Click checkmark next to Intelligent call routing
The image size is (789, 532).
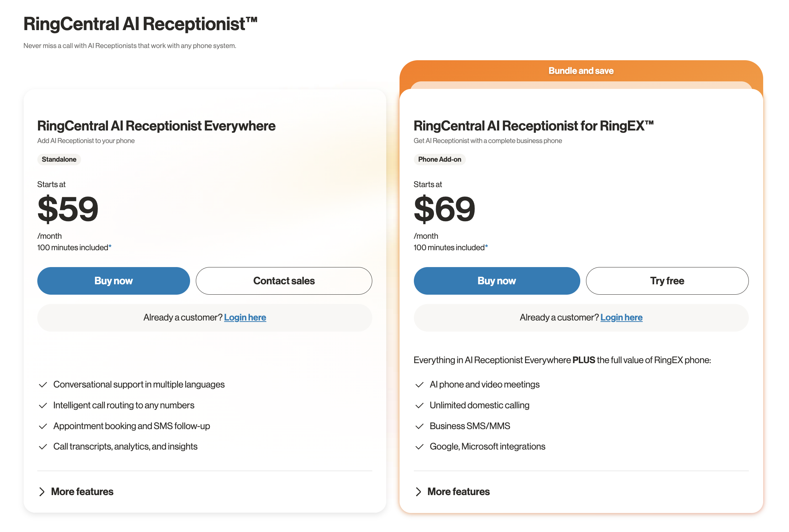(43, 405)
